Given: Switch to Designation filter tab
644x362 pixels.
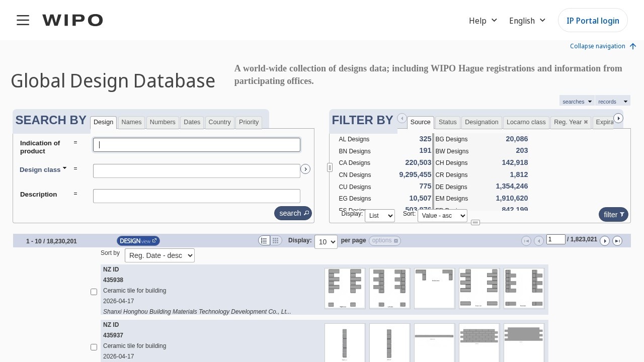Looking at the screenshot, I should coord(481,122).
